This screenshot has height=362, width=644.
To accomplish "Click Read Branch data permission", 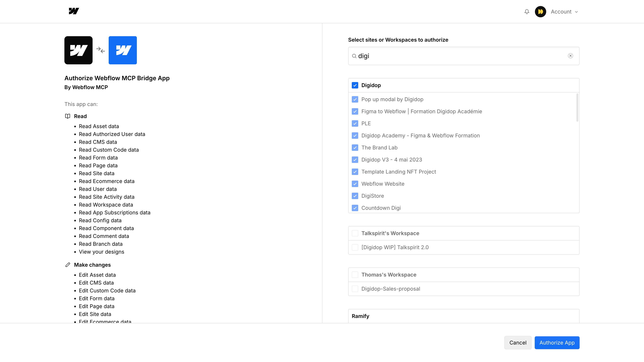I will point(101,244).
